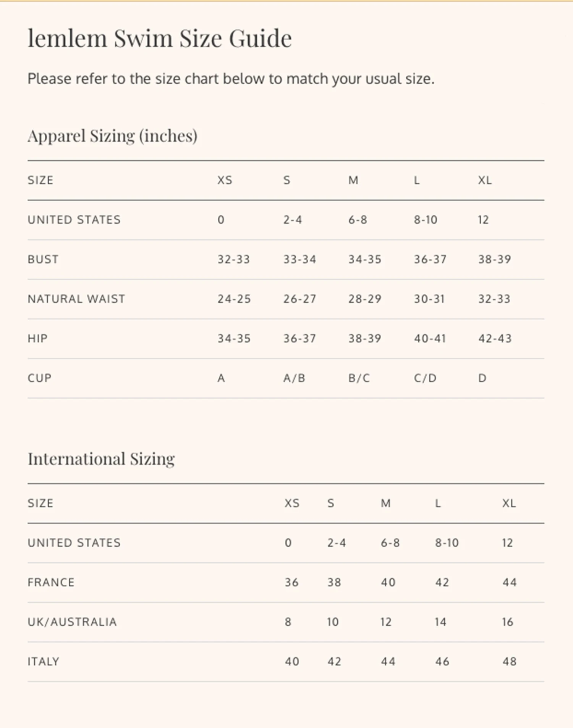This screenshot has height=728, width=573.
Task: Select the UK/AUSTRALIA row label
Action: coord(72,622)
